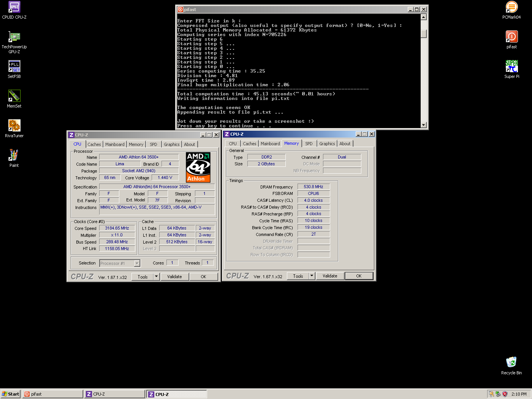Click Validate in the right CPU-Z window
This screenshot has width=532, height=399.
coord(330,276)
